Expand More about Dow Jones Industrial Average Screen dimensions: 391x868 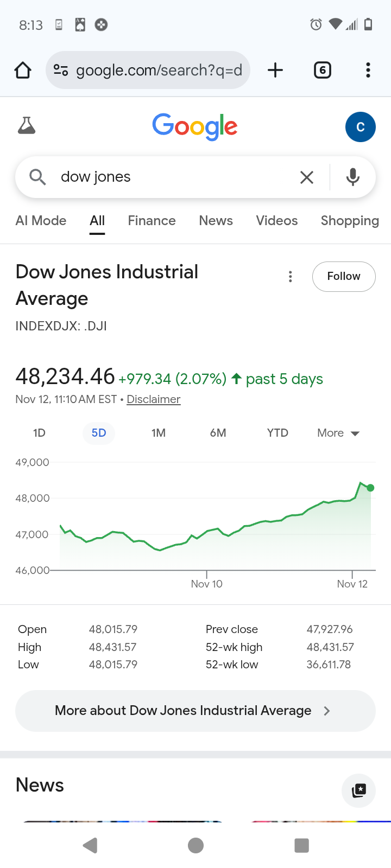tap(195, 711)
